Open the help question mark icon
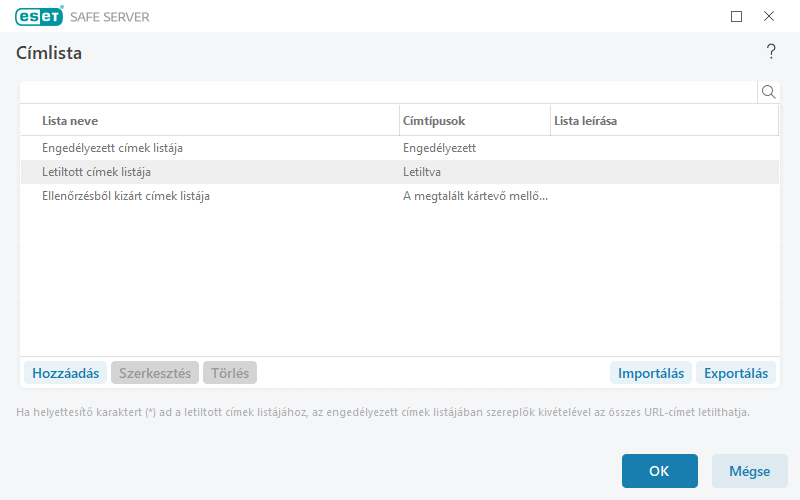This screenshot has height=500, width=800. click(x=771, y=52)
